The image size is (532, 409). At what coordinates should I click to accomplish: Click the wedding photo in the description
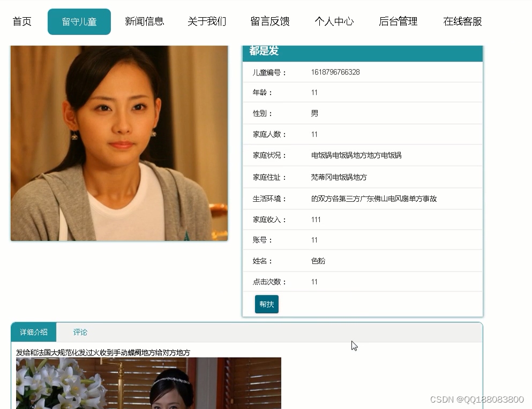(148, 383)
